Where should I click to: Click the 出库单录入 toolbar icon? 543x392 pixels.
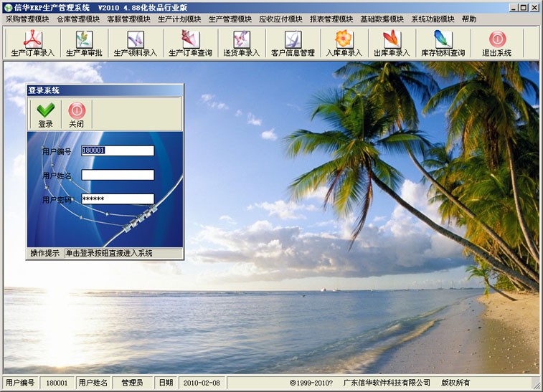(392, 44)
